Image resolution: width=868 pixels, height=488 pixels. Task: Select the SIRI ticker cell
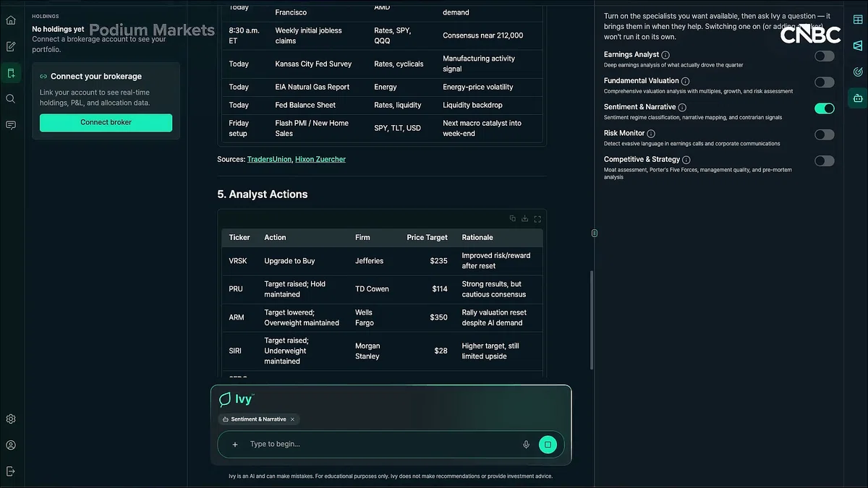coord(235,351)
